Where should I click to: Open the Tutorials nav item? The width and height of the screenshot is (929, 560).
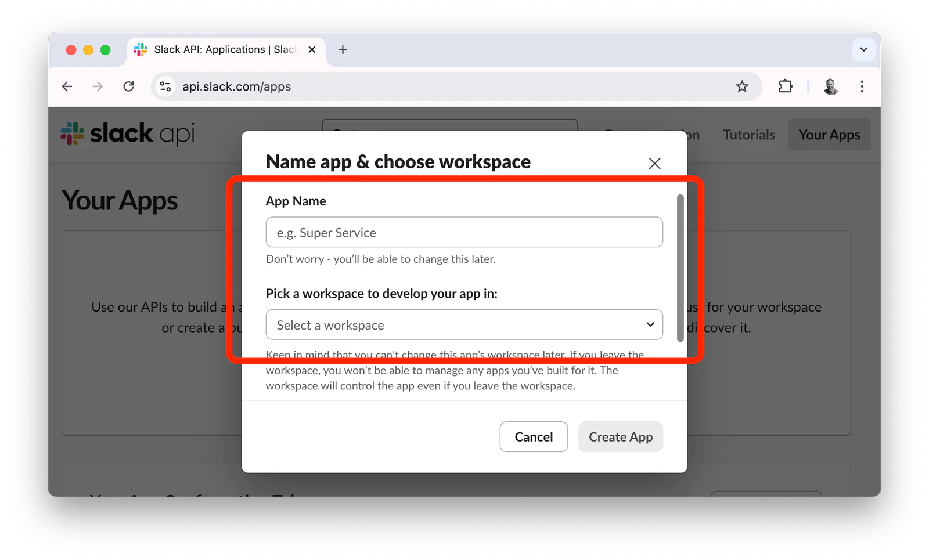click(748, 135)
